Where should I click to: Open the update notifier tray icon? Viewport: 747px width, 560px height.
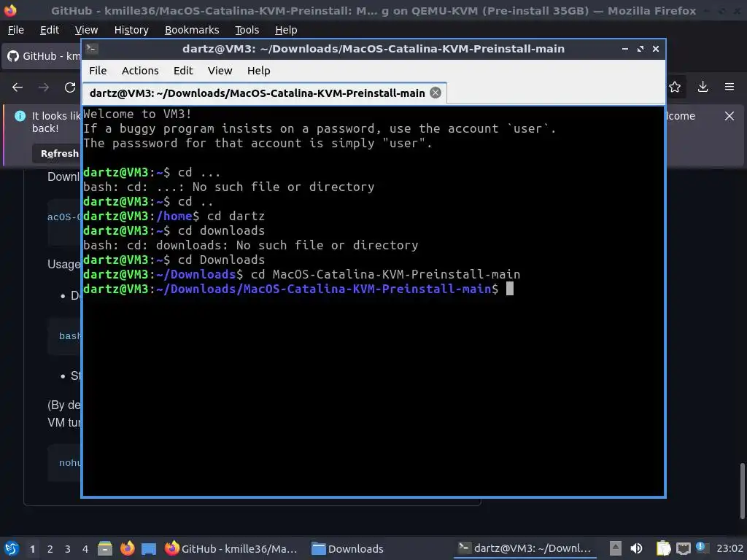701,547
